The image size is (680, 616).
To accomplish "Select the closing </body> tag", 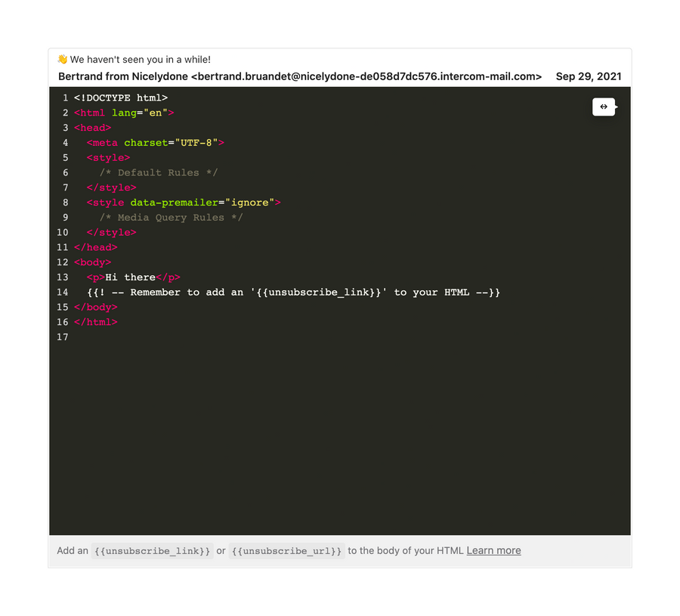I will click(95, 307).
